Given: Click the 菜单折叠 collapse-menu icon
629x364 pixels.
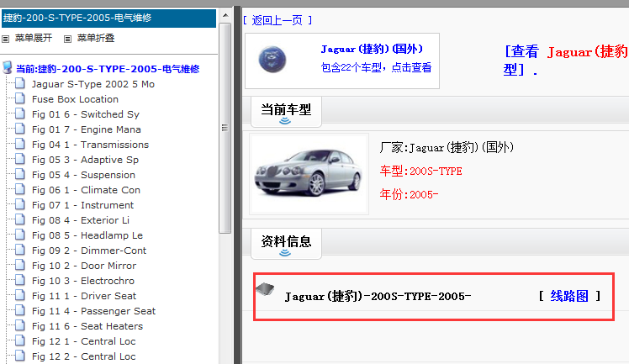Looking at the screenshot, I should pyautogui.click(x=67, y=39).
